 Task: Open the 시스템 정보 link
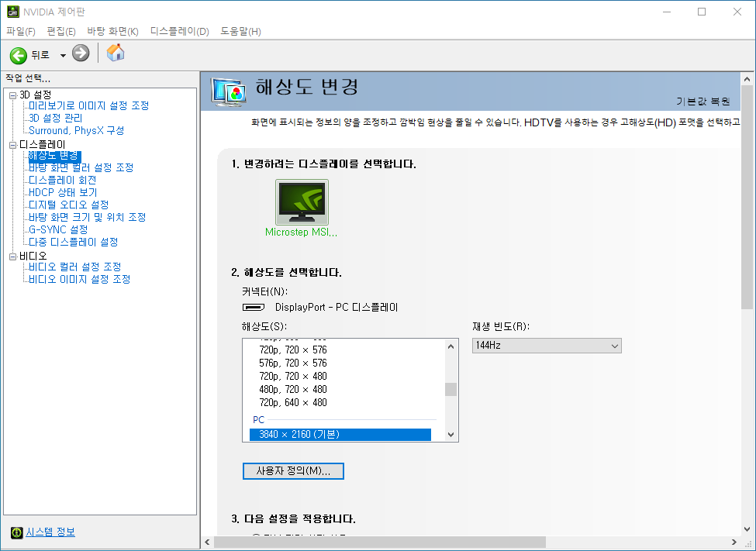coord(50,532)
